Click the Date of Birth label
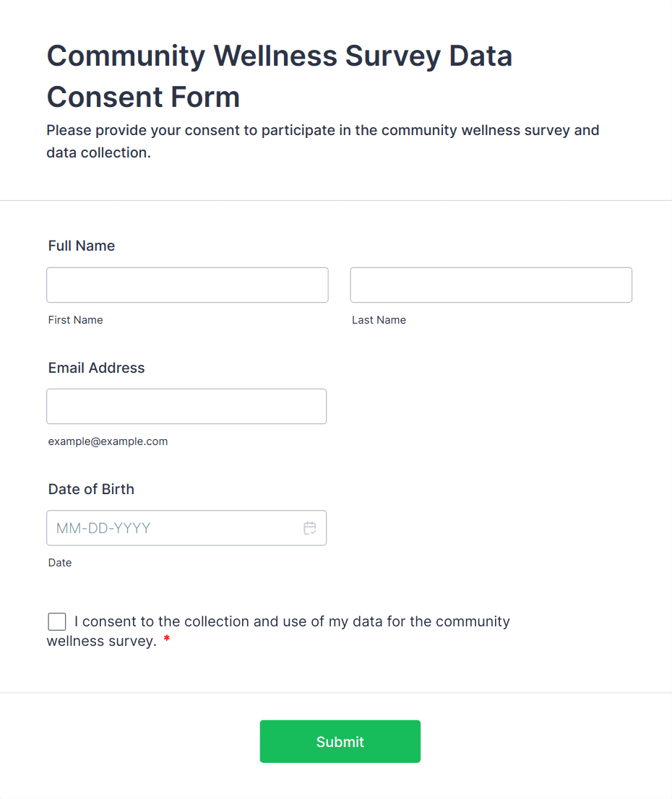Image resolution: width=672 pixels, height=799 pixels. pos(91,489)
